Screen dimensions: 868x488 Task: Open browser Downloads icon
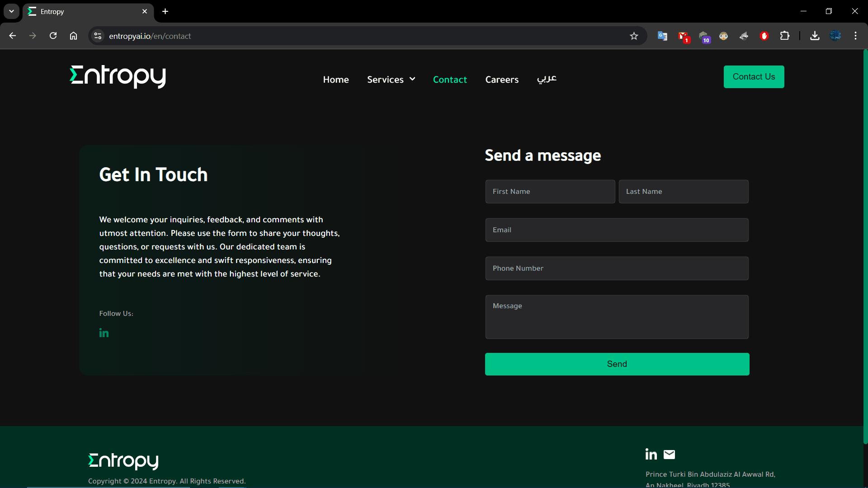click(815, 36)
